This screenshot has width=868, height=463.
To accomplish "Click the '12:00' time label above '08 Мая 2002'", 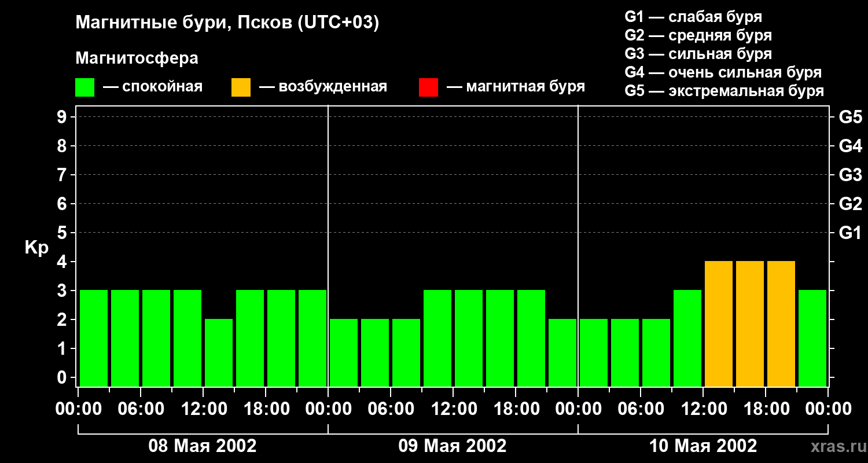I will pos(204,409).
